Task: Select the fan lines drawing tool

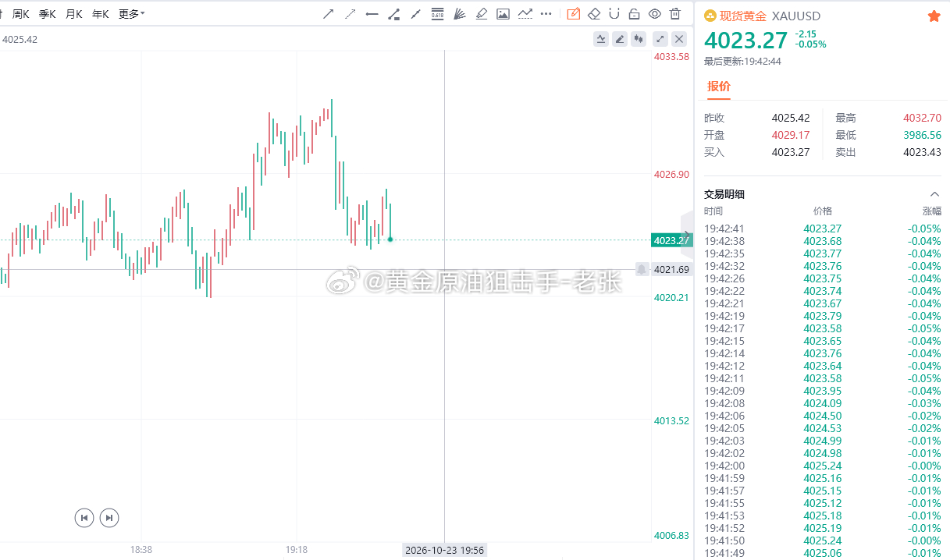Action: click(460, 13)
